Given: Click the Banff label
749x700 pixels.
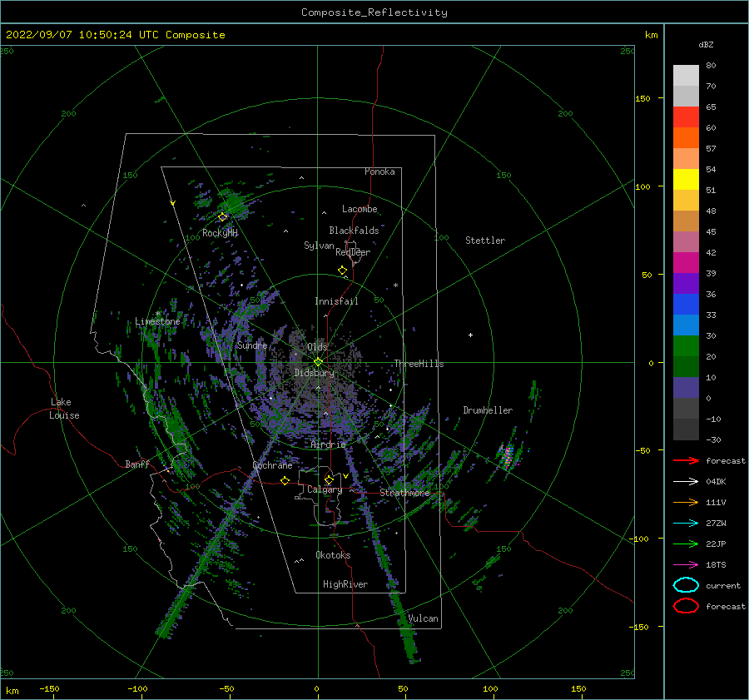Looking at the screenshot, I should [x=137, y=464].
